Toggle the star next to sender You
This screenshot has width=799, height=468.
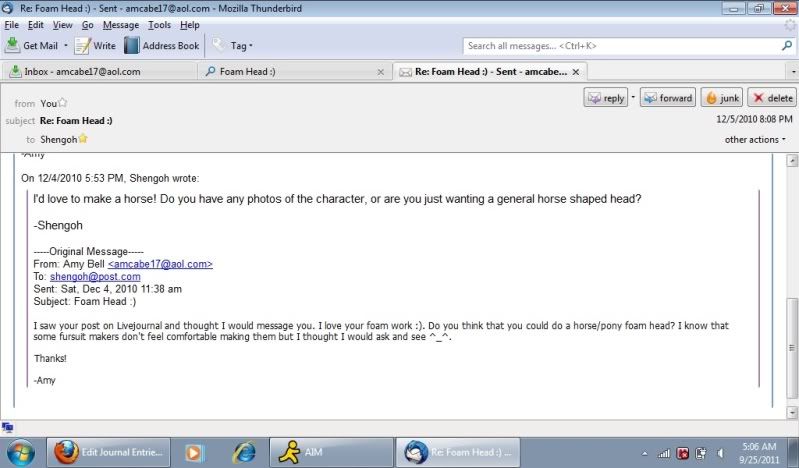[x=62, y=102]
